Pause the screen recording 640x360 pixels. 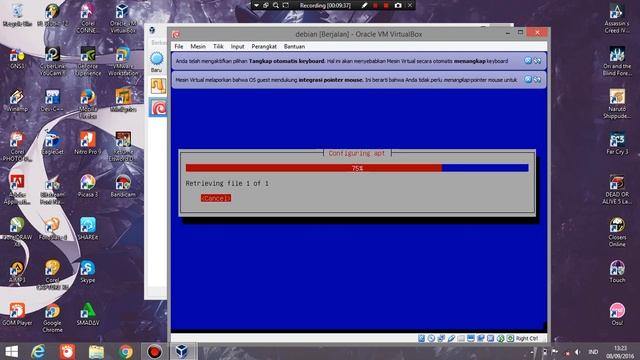[376, 5]
